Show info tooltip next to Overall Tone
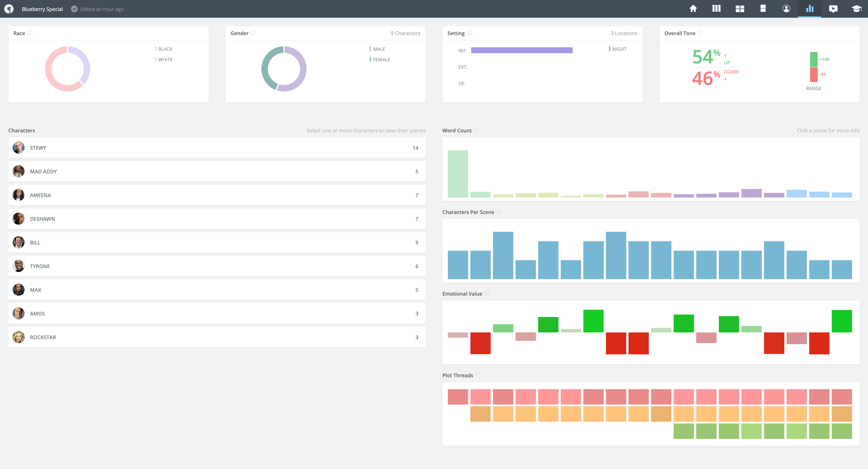The image size is (868, 469). [x=700, y=33]
